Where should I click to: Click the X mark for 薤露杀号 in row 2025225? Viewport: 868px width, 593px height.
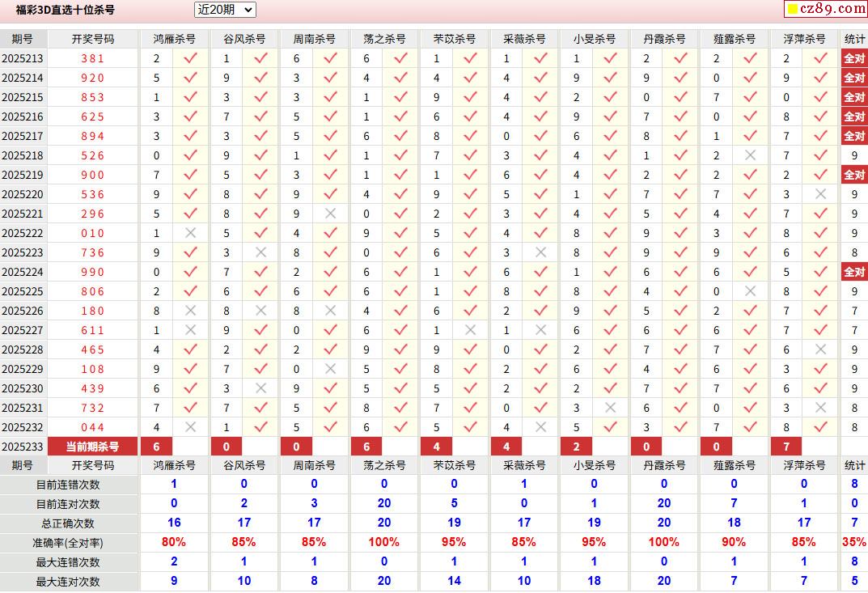751,291
